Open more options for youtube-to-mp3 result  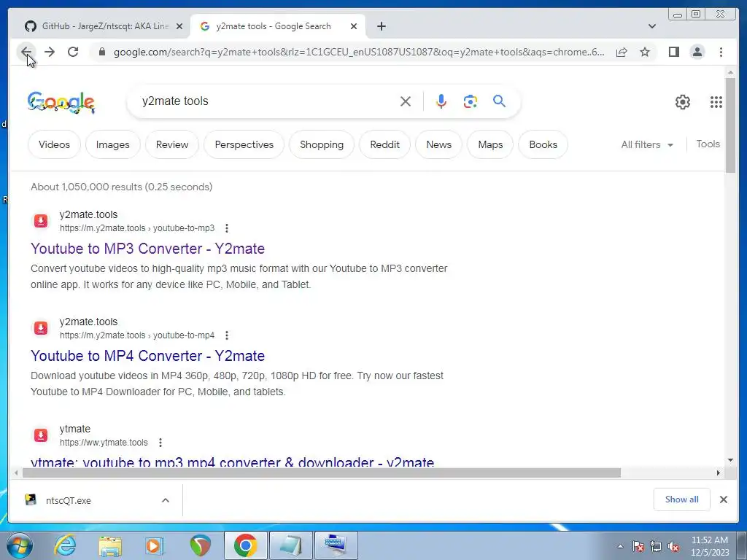pos(227,228)
